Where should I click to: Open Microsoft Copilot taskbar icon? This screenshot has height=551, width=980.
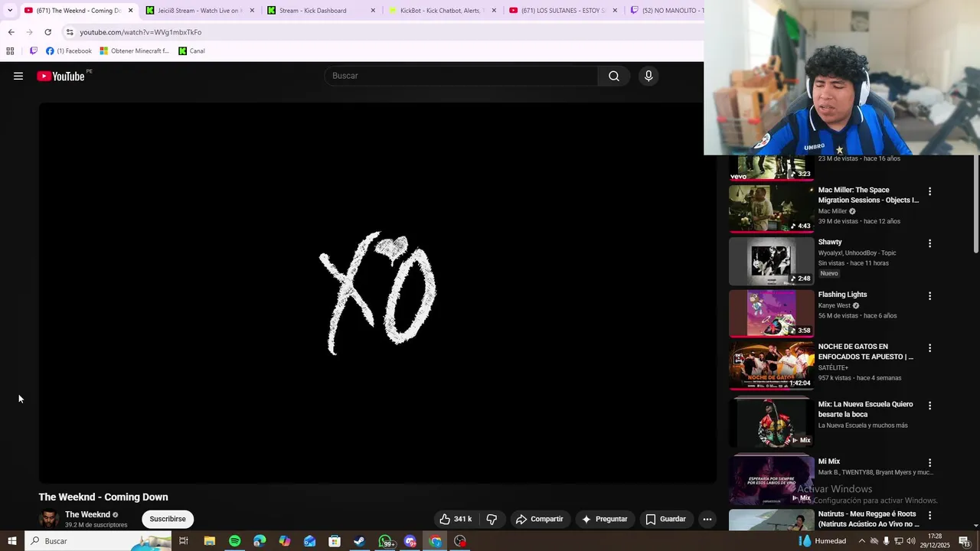pyautogui.click(x=285, y=541)
